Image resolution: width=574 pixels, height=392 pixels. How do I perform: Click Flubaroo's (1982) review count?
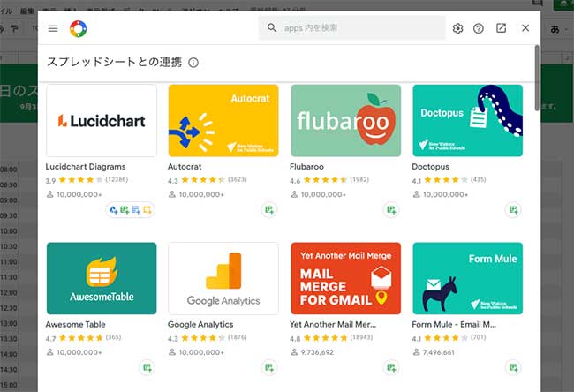pyautogui.click(x=359, y=179)
